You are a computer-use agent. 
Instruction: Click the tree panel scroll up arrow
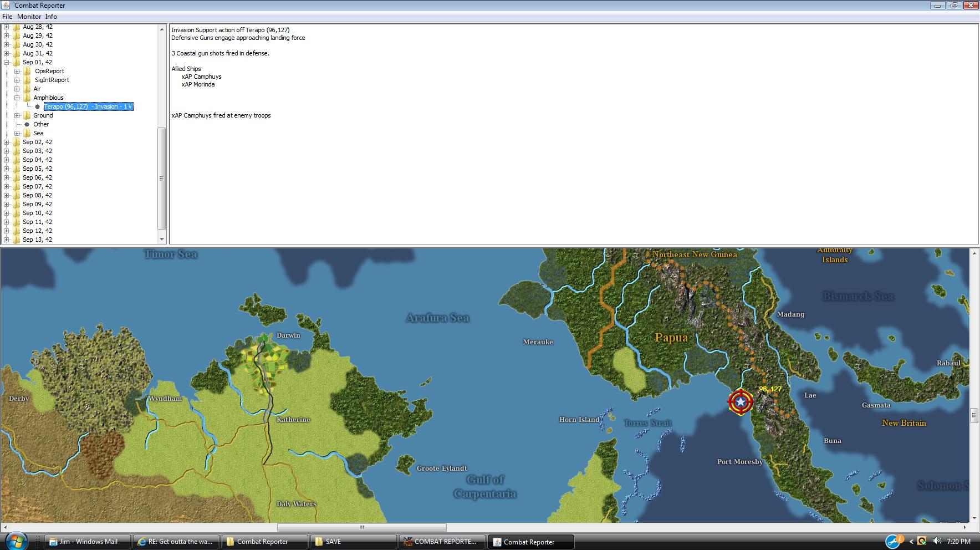(x=162, y=29)
